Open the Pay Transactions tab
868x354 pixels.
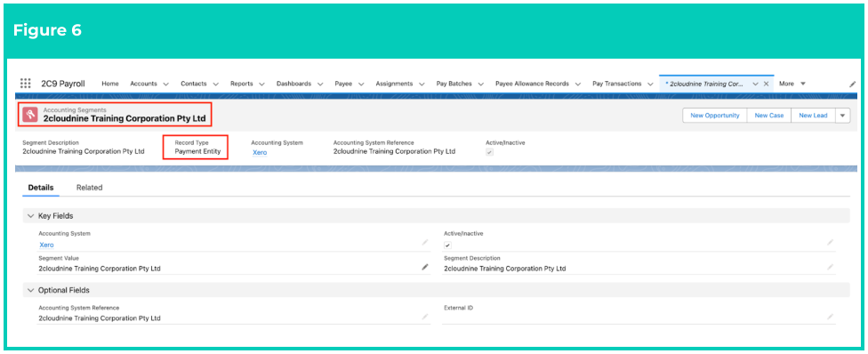[x=616, y=84]
